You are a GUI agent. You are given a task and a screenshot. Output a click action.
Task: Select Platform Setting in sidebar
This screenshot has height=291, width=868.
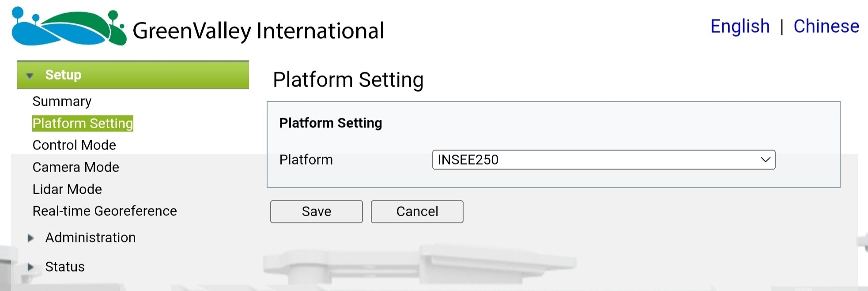point(83,123)
